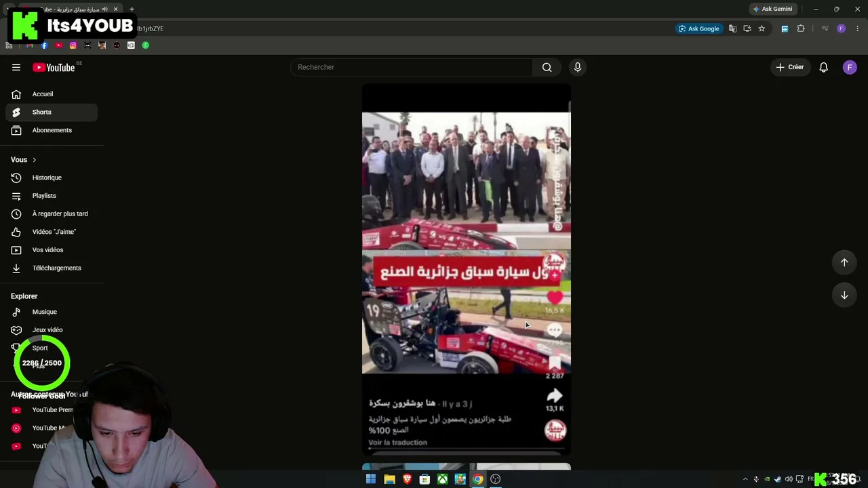Image resolution: width=868 pixels, height=488 pixels.
Task: Open File Explorer from the taskbar
Action: [389, 479]
